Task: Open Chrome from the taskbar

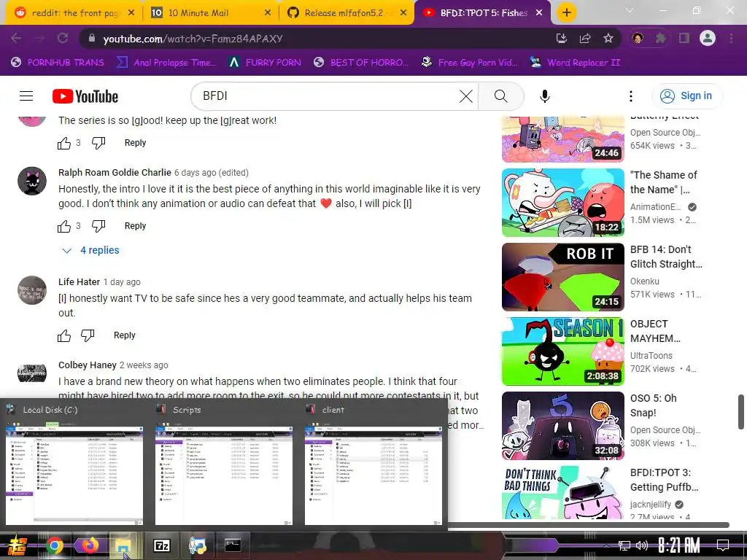Action: click(55, 545)
